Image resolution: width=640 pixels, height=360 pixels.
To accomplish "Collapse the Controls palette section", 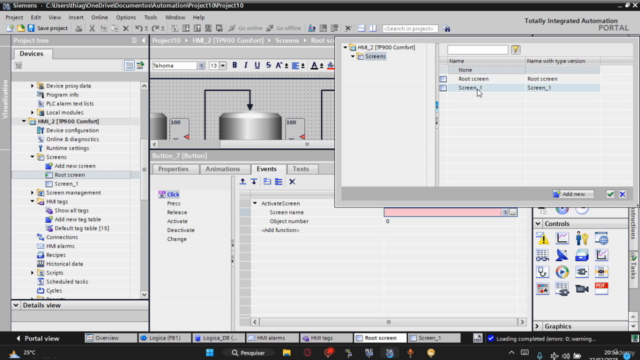I will point(538,224).
